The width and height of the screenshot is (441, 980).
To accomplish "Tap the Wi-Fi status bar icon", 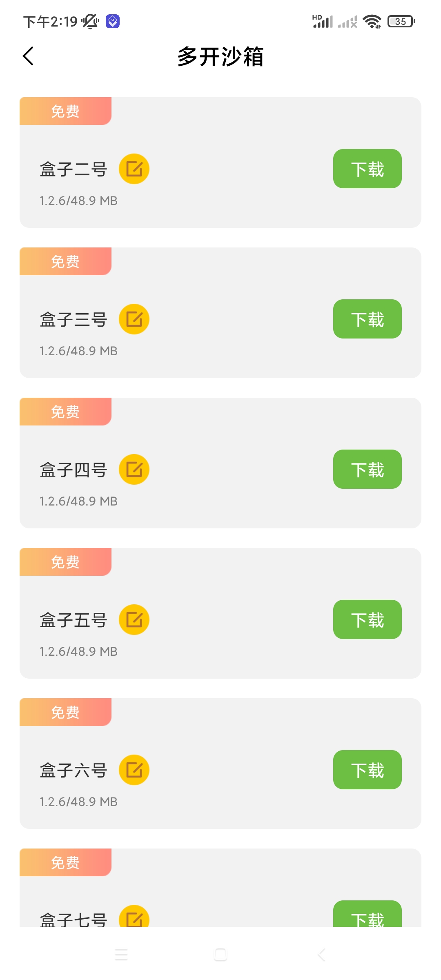I will coord(372,21).
